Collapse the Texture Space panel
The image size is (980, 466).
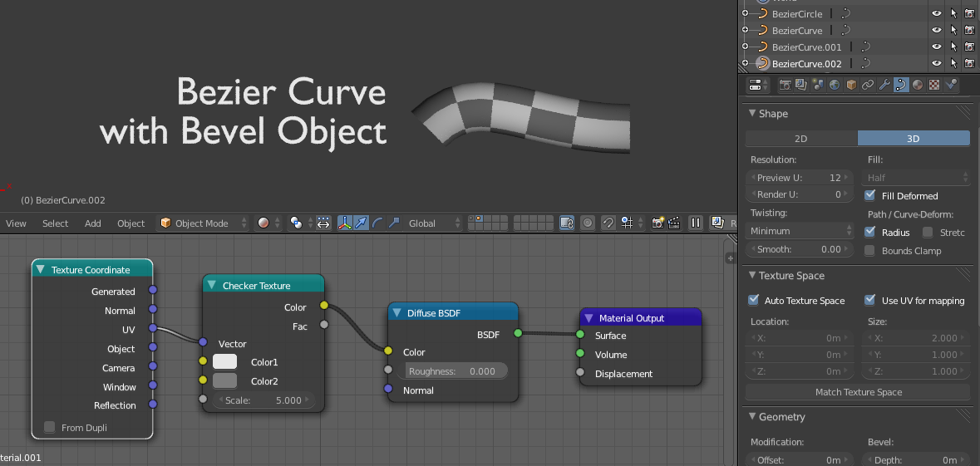coord(752,276)
